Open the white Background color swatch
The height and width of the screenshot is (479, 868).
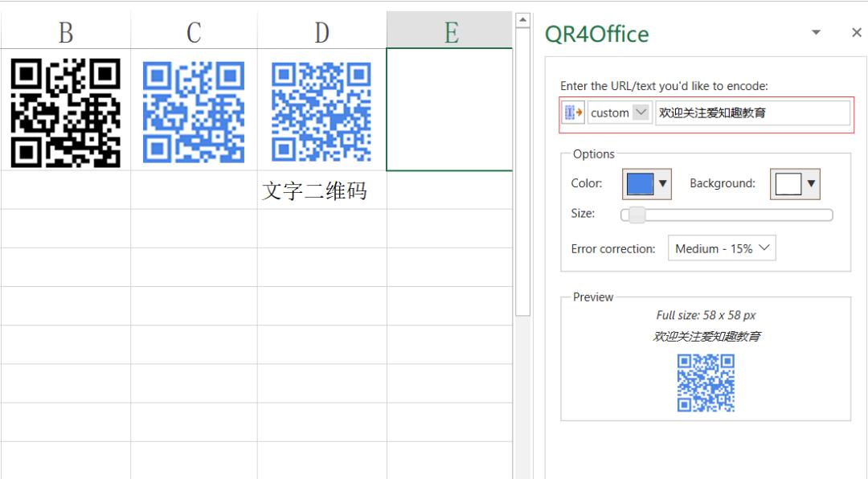pos(794,184)
